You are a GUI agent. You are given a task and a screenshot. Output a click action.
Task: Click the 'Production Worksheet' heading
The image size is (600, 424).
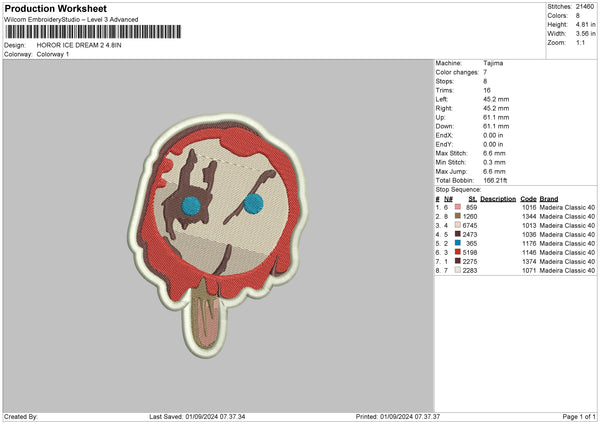[55, 8]
